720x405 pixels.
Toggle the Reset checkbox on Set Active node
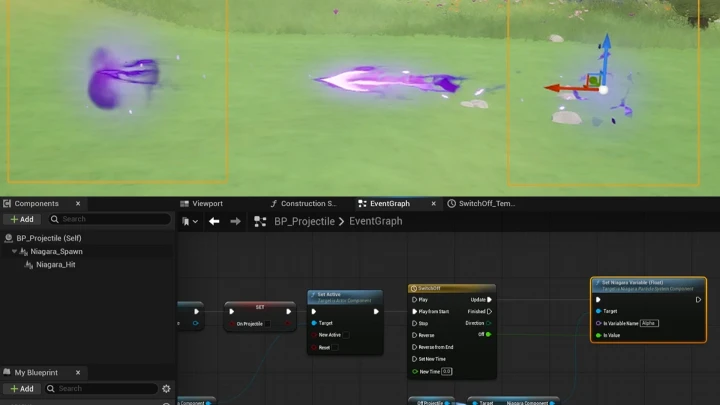(335, 348)
